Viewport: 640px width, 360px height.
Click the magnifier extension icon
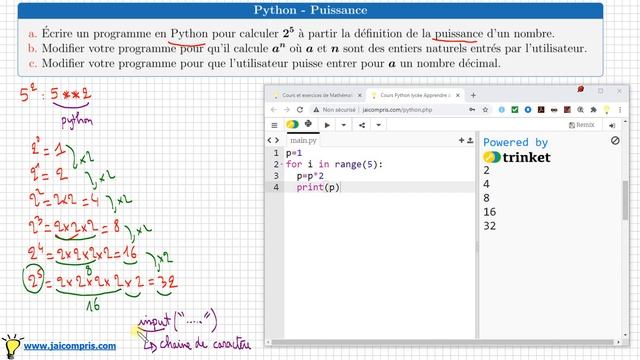click(x=580, y=110)
